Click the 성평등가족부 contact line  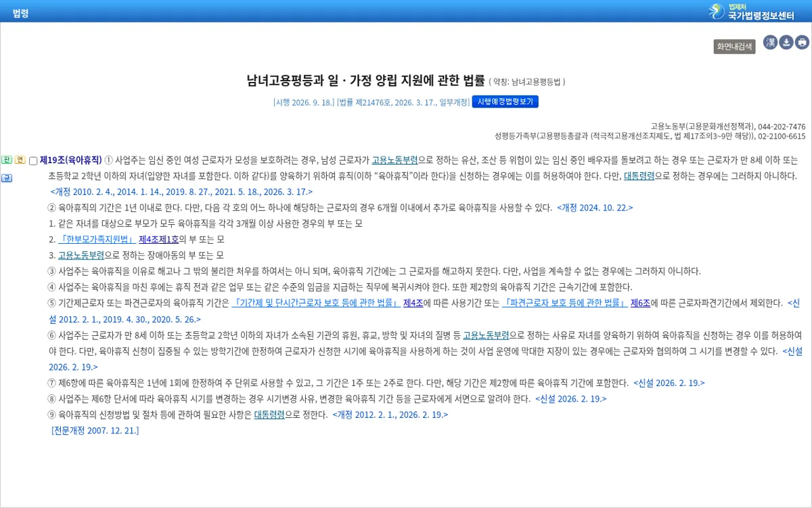(650, 136)
